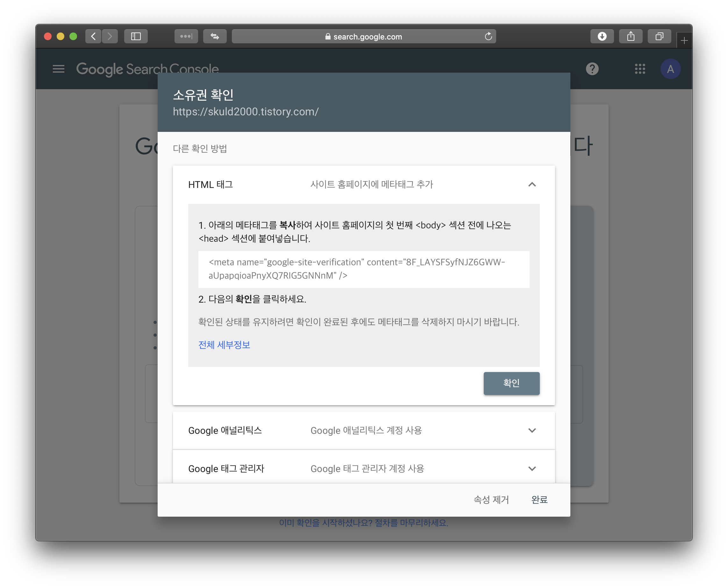This screenshot has width=728, height=588.
Task: Click the 확인 verify button
Action: pos(511,383)
